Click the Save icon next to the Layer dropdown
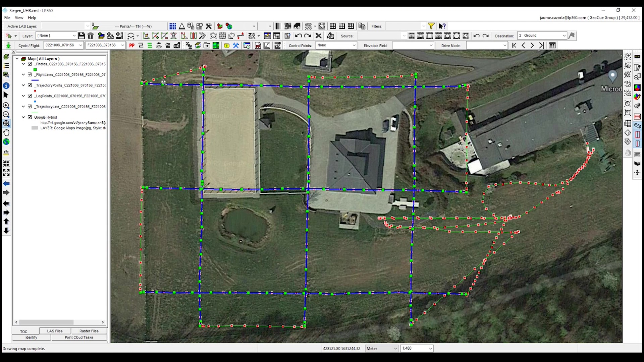644x362 pixels. pos(82,36)
